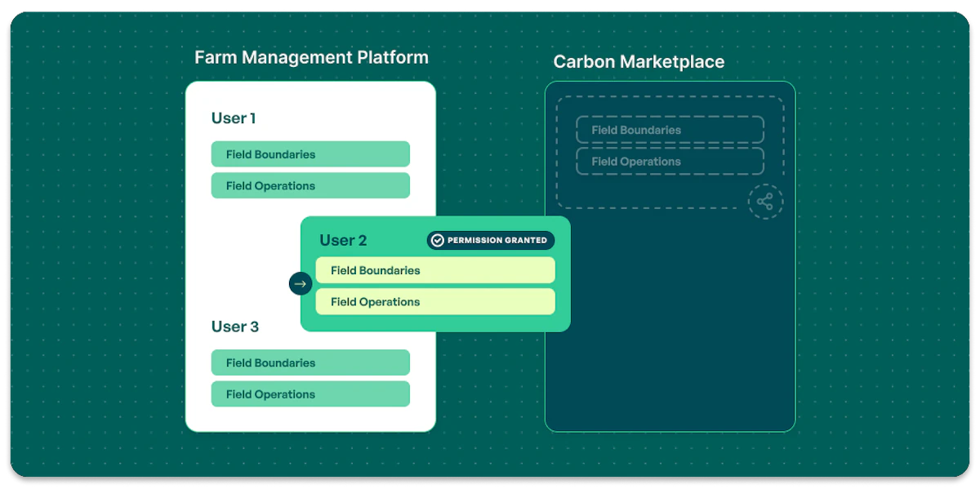Viewport: 980px width, 489px height.
Task: Click the Permission Granted badge
Action: click(490, 240)
